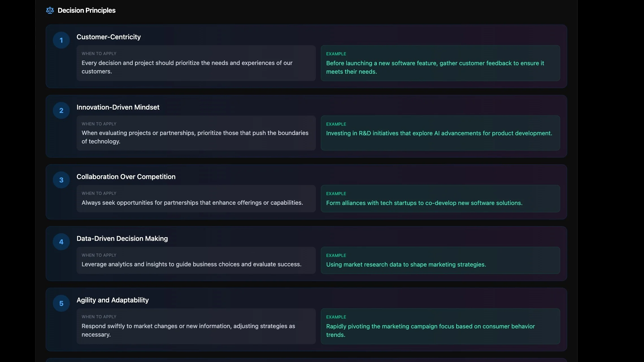
Task: Click the Customer-Centricity When To Apply box
Action: point(196,63)
